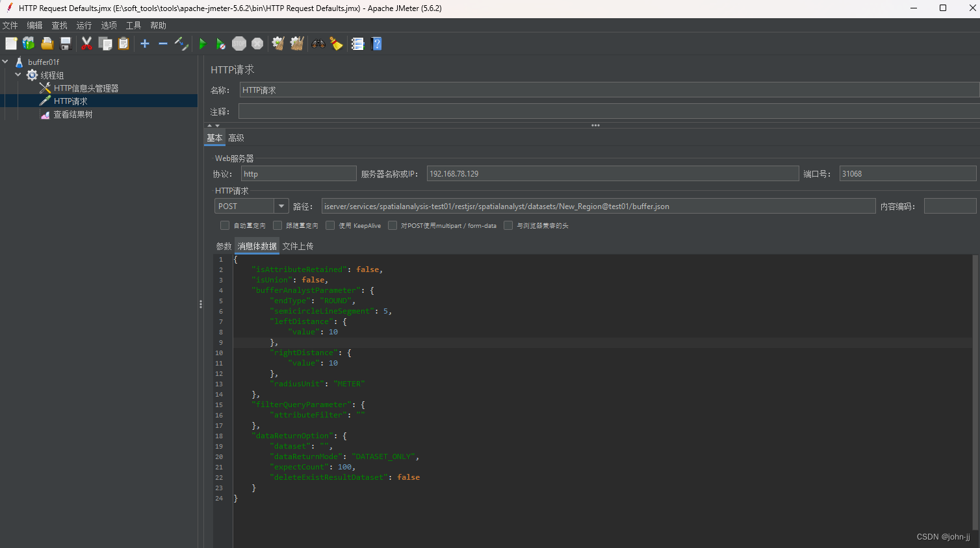Open function helper list icon
This screenshot has width=980, height=548.
(357, 44)
